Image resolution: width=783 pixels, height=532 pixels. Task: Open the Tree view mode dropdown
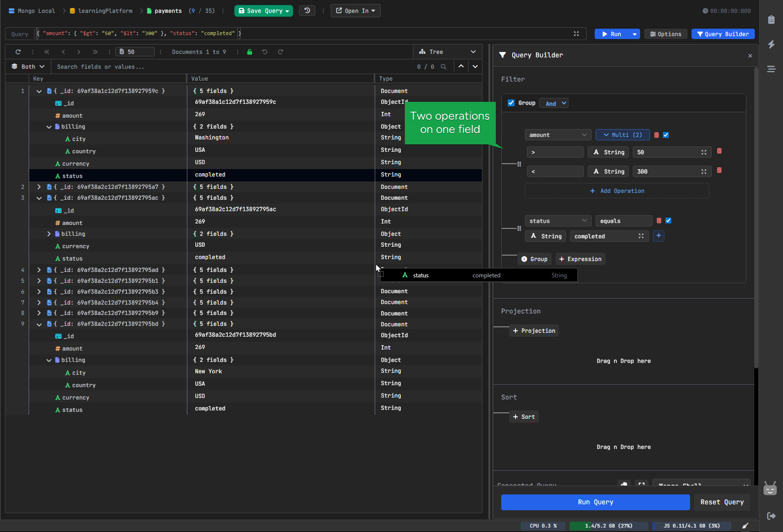[x=447, y=52]
